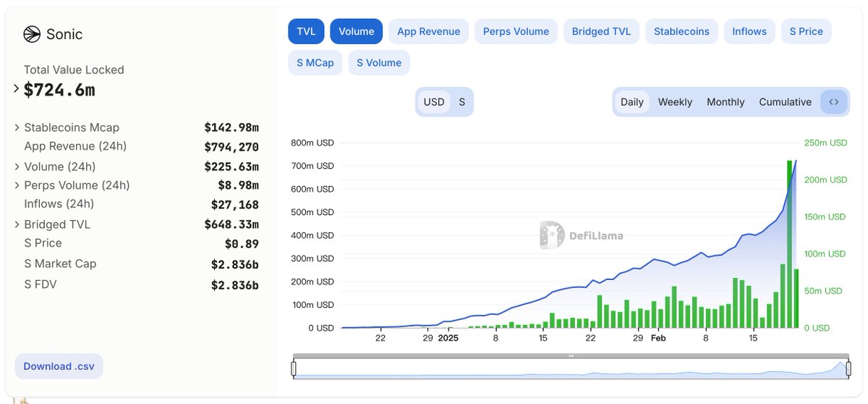Click the $724.6m TVL value

tap(59, 90)
